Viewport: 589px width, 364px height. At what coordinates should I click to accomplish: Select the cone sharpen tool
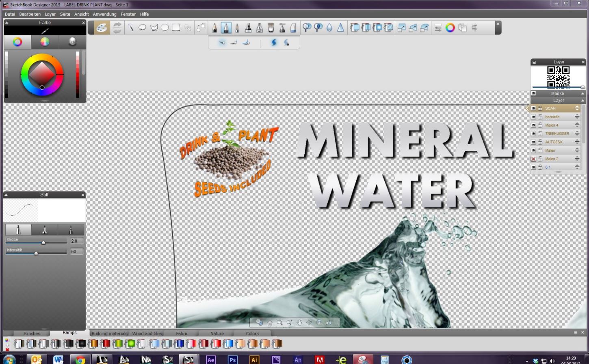[340, 28]
